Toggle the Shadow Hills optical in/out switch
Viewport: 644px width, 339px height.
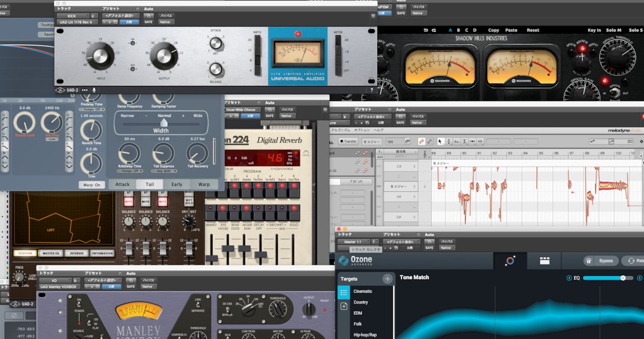[615, 93]
